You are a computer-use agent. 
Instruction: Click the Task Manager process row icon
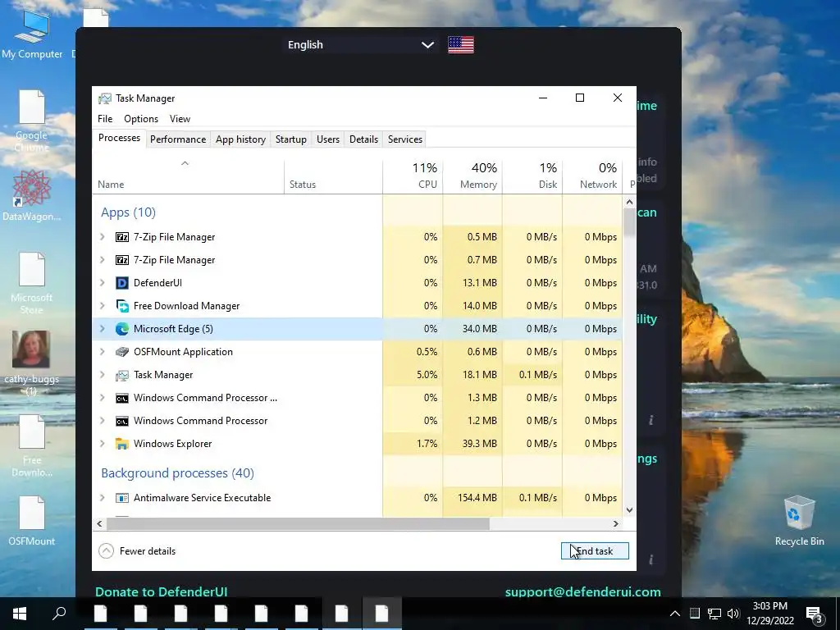pos(122,375)
